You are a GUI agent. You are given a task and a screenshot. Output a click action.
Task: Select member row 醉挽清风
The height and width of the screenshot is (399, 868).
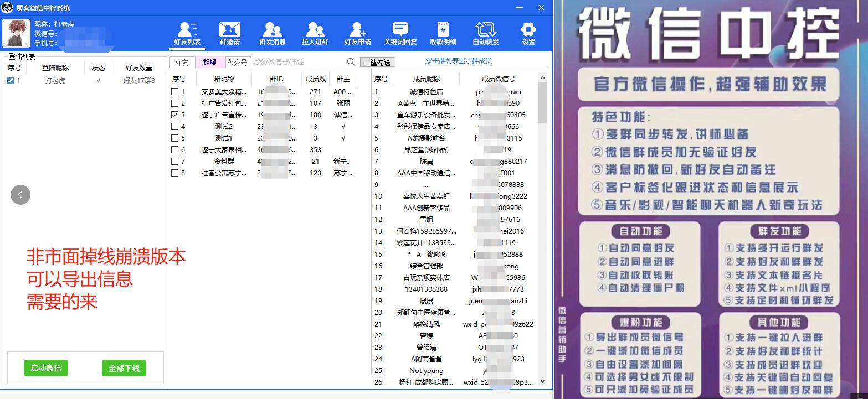454,324
